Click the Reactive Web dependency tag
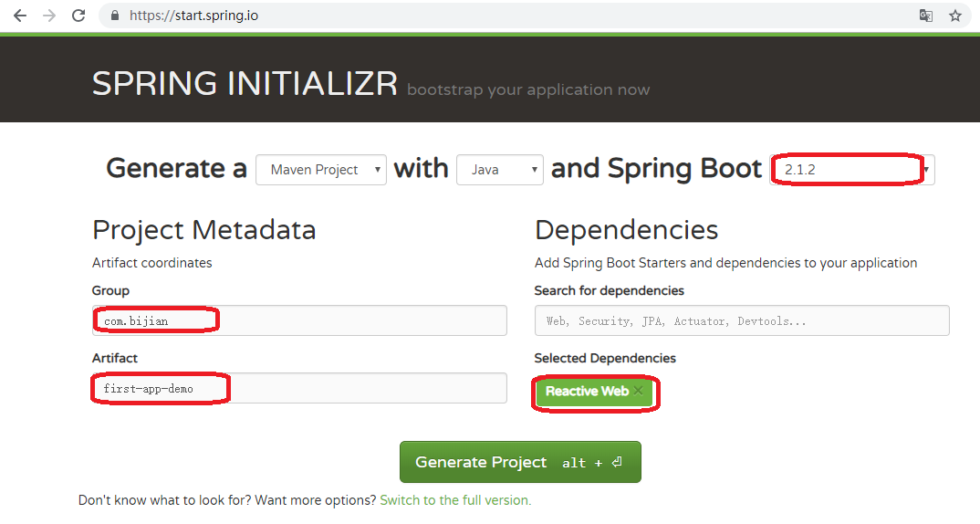 (x=586, y=392)
